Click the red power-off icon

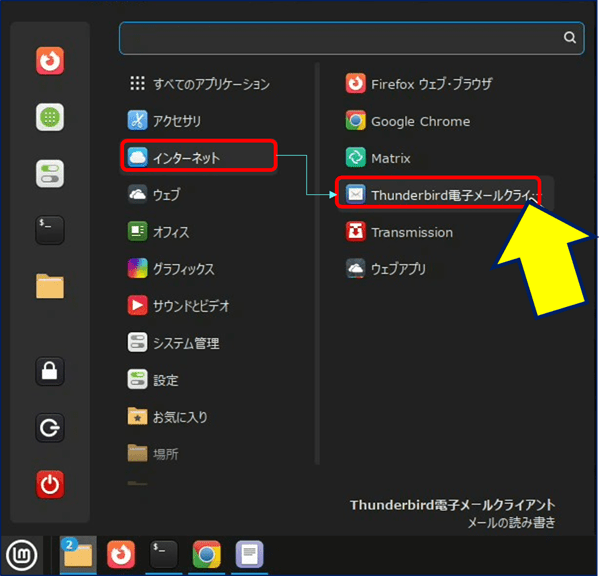[50, 485]
